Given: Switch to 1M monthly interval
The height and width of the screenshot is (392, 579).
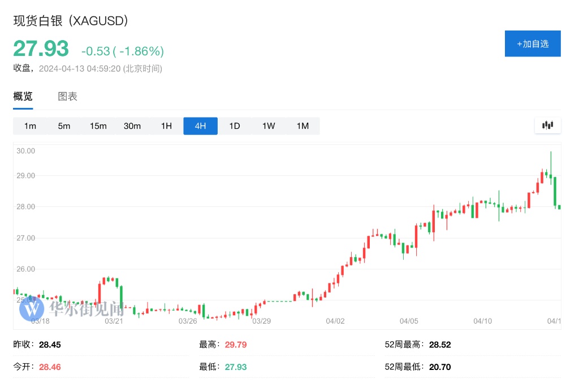Looking at the screenshot, I should point(303,126).
